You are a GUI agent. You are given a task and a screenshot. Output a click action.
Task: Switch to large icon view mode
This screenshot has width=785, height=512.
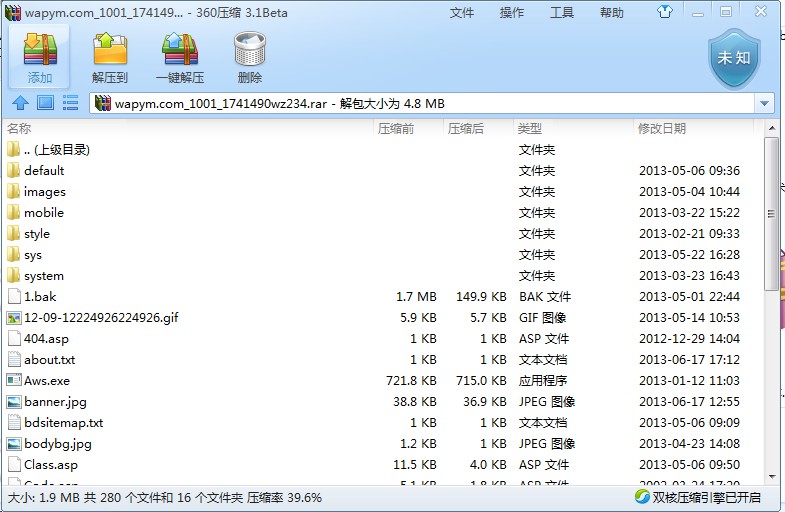(x=45, y=103)
